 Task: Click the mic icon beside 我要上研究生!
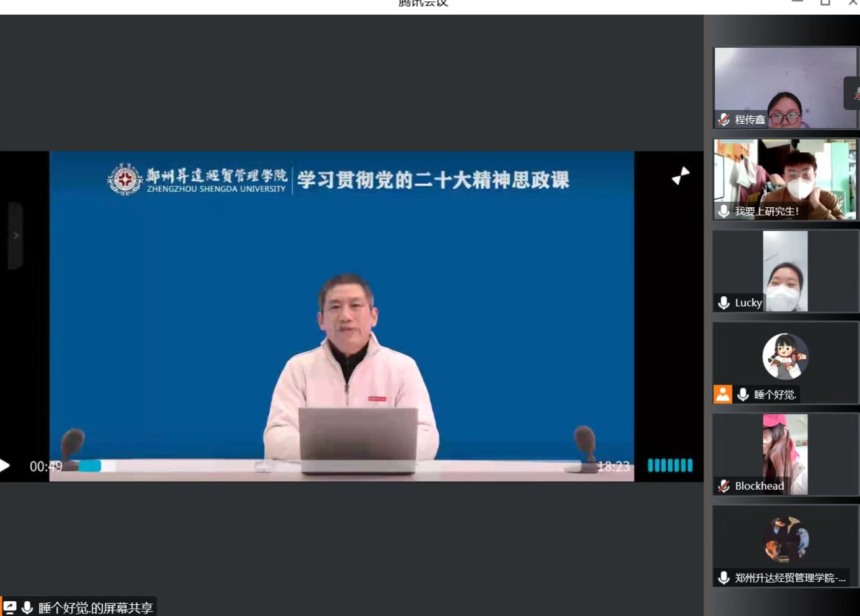723,211
